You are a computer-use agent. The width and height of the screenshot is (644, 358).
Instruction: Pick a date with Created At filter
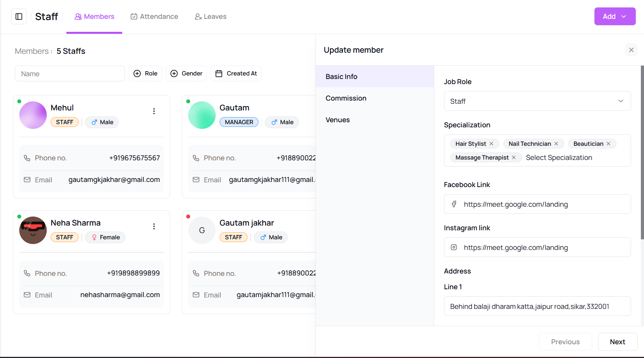pyautogui.click(x=236, y=73)
